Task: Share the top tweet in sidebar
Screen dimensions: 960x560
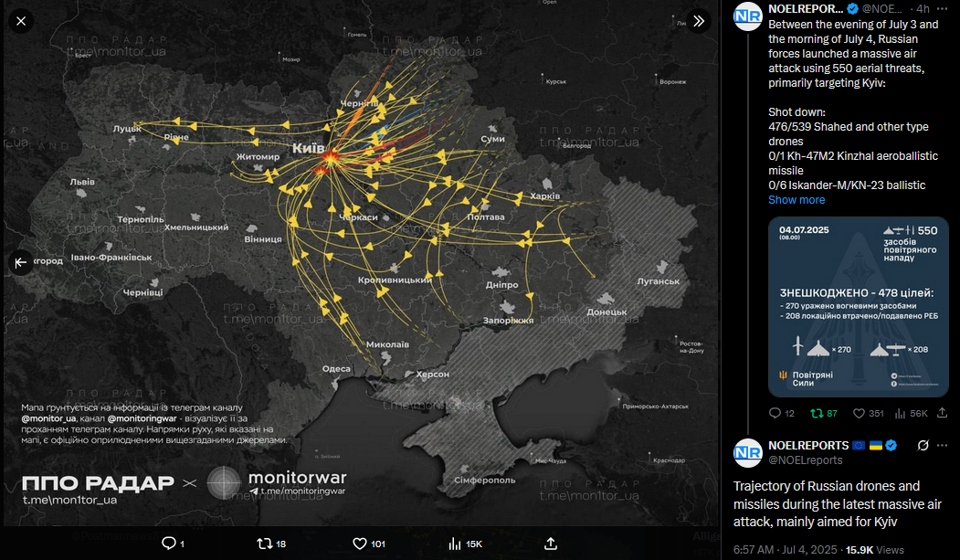Action: point(943,413)
